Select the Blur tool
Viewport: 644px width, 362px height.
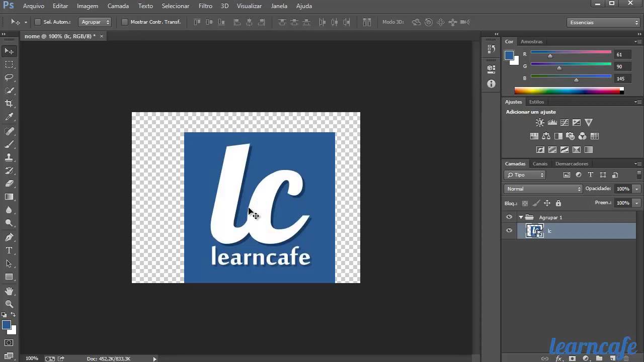pyautogui.click(x=9, y=210)
